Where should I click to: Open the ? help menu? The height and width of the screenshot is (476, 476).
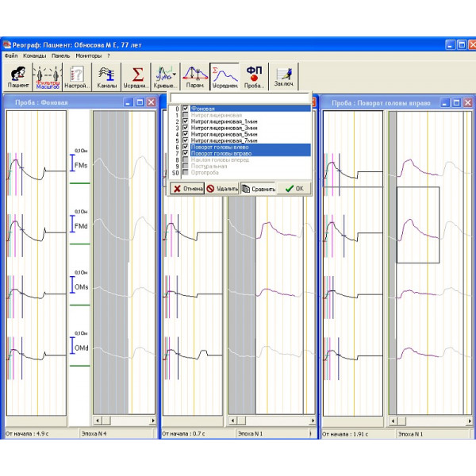coord(109,56)
